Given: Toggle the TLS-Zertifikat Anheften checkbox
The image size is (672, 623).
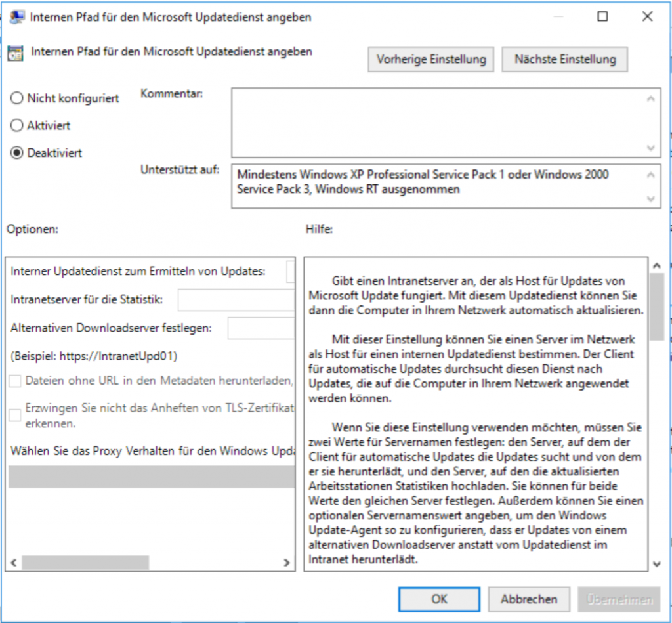Looking at the screenshot, I should coord(15,415).
